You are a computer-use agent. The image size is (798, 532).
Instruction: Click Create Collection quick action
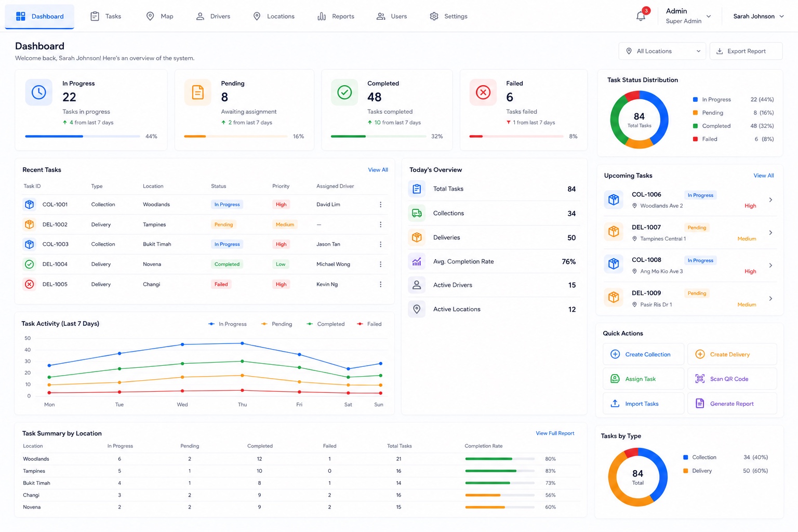[x=643, y=354]
